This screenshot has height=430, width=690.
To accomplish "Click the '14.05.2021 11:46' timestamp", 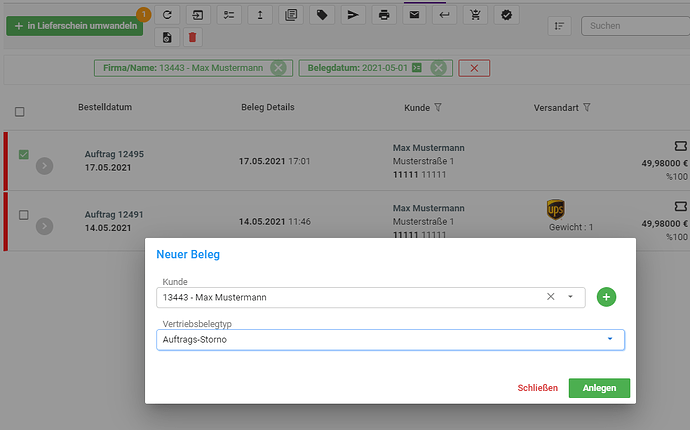I will click(x=275, y=222).
